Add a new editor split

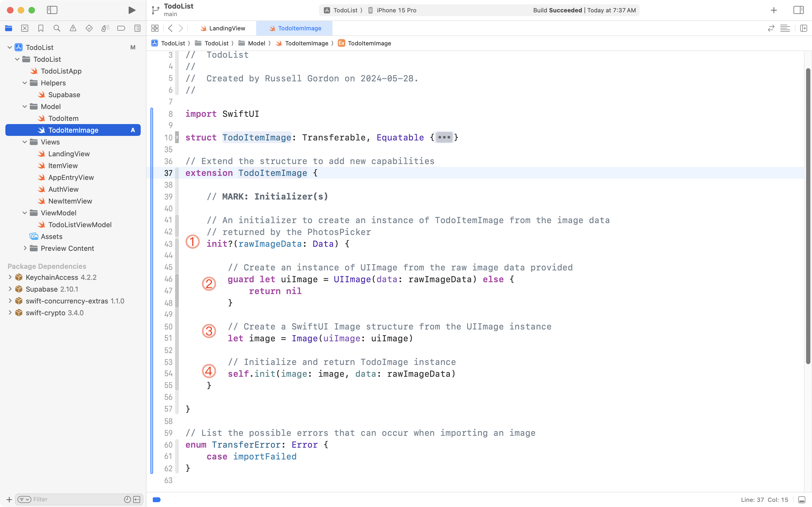point(804,28)
